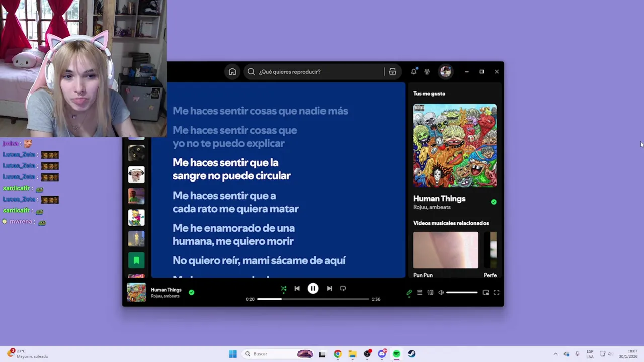Open "Rojuu, ambeats" under right panel title
Image resolution: width=644 pixels, height=362 pixels.
click(x=432, y=207)
